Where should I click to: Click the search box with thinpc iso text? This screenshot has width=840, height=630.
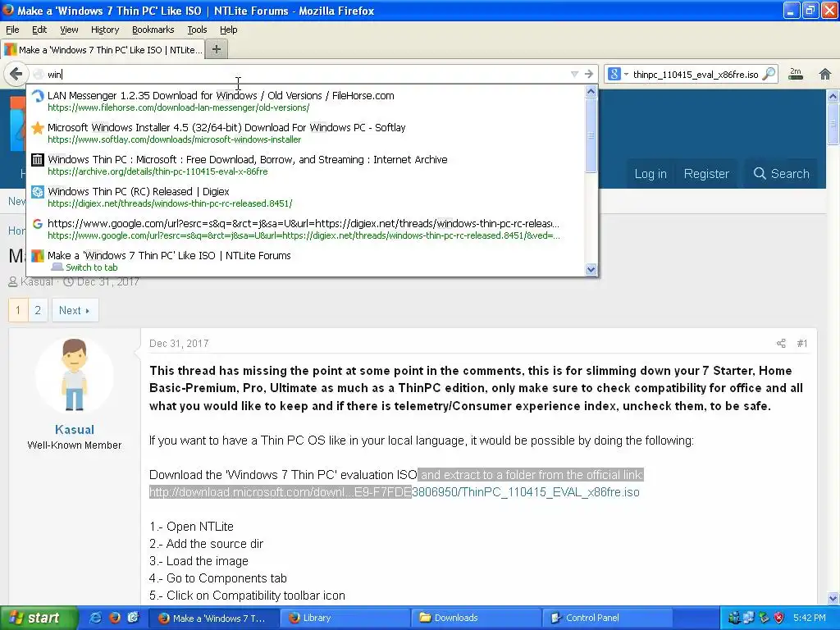[x=696, y=74]
